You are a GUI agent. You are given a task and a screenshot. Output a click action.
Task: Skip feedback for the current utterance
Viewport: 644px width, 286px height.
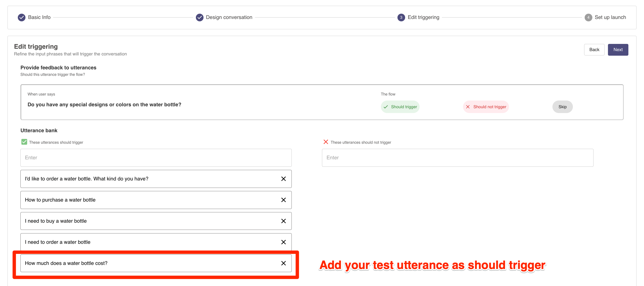coord(562,107)
